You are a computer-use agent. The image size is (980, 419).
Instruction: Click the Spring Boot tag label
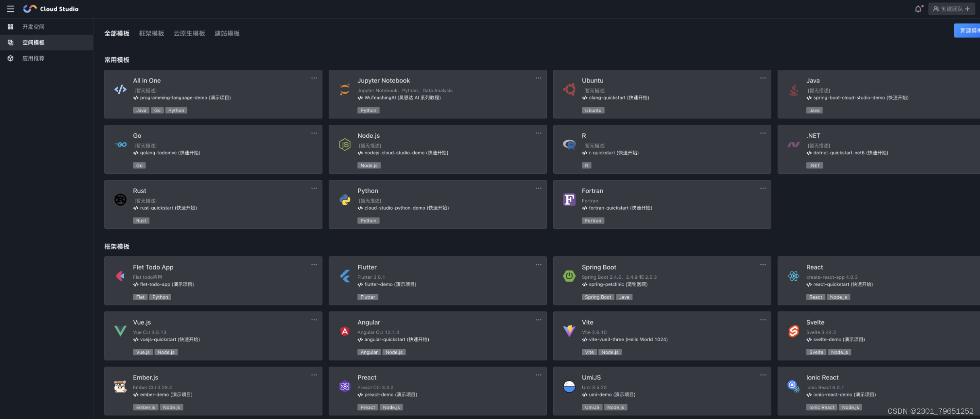[598, 297]
